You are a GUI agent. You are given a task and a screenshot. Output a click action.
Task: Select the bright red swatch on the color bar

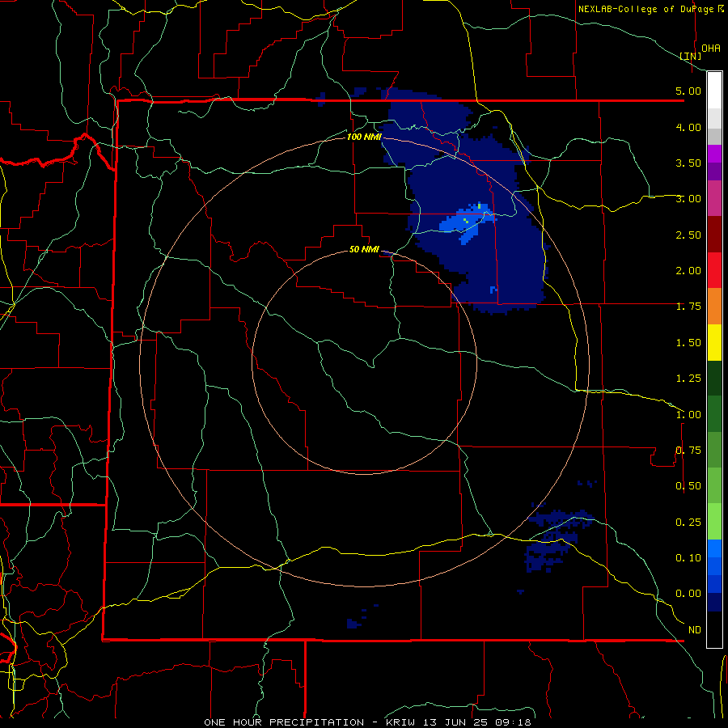tap(714, 271)
